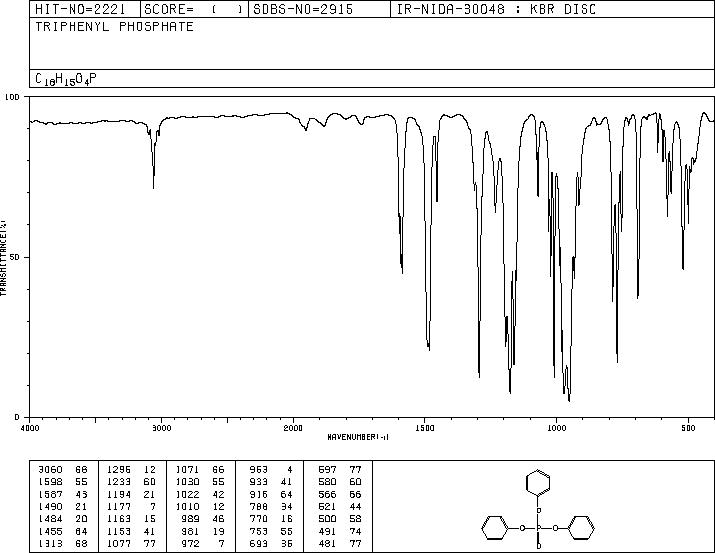Click the 963 peak entry
The height and width of the screenshot is (553, 715).
click(271, 469)
